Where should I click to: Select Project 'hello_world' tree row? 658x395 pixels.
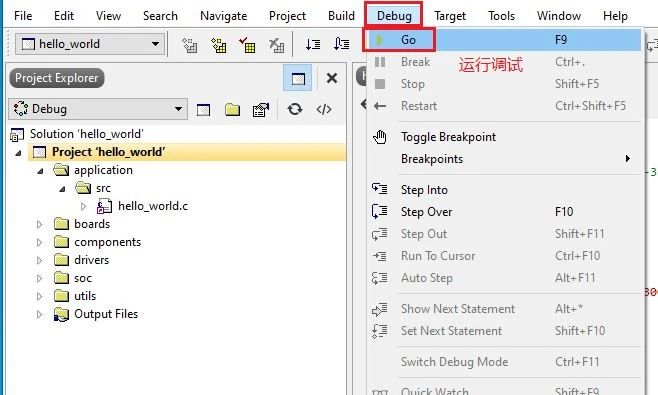click(187, 152)
